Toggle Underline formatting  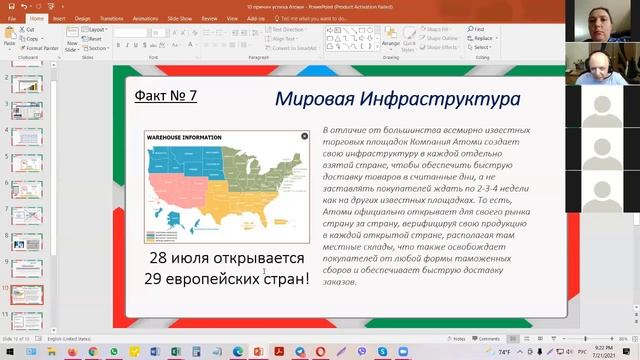136,45
